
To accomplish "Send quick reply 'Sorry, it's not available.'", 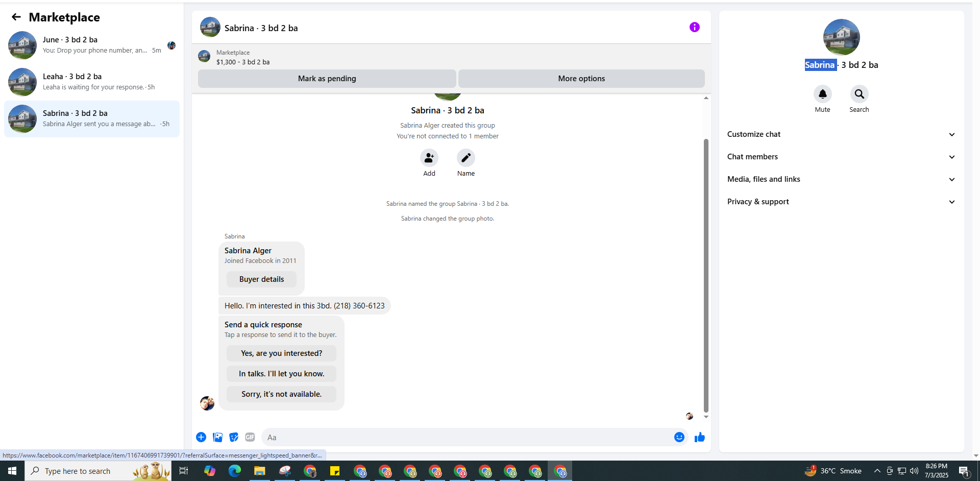I will (x=281, y=394).
